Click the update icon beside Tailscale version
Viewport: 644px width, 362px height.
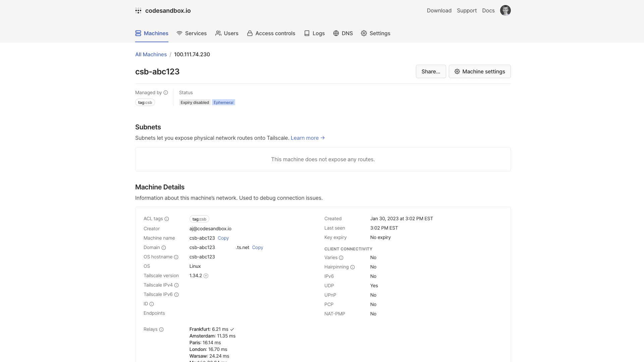(206, 276)
